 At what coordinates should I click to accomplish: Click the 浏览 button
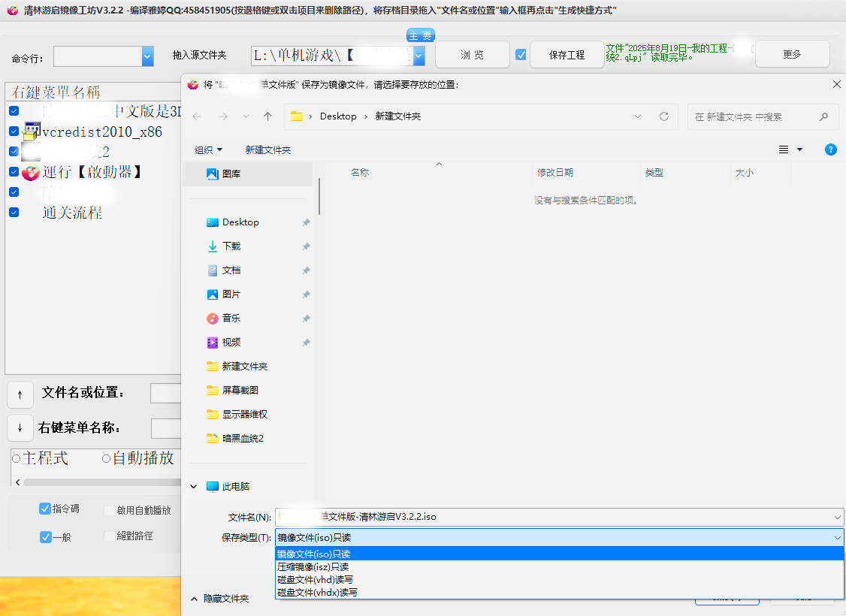[472, 55]
